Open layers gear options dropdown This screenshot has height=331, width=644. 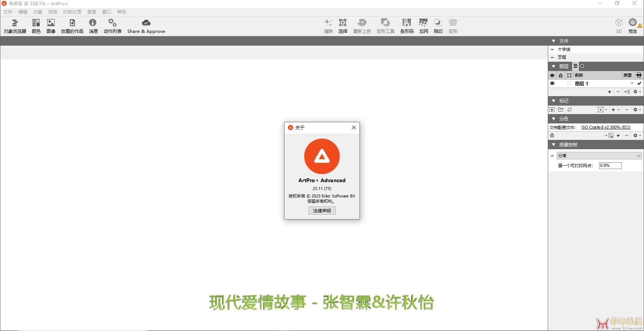pyautogui.click(x=637, y=92)
